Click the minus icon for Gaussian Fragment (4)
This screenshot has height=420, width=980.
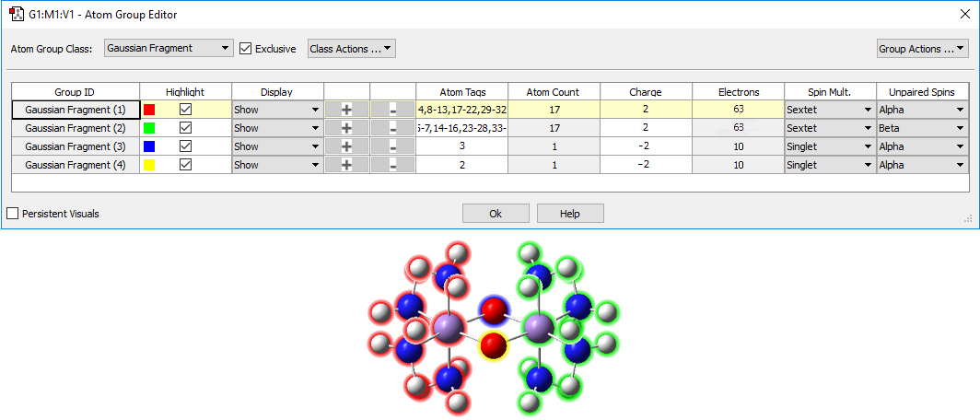pyautogui.click(x=393, y=165)
